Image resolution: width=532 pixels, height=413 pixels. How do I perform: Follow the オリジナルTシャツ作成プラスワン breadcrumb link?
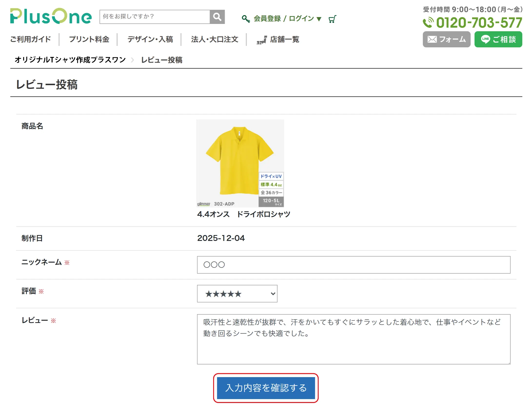[70, 60]
